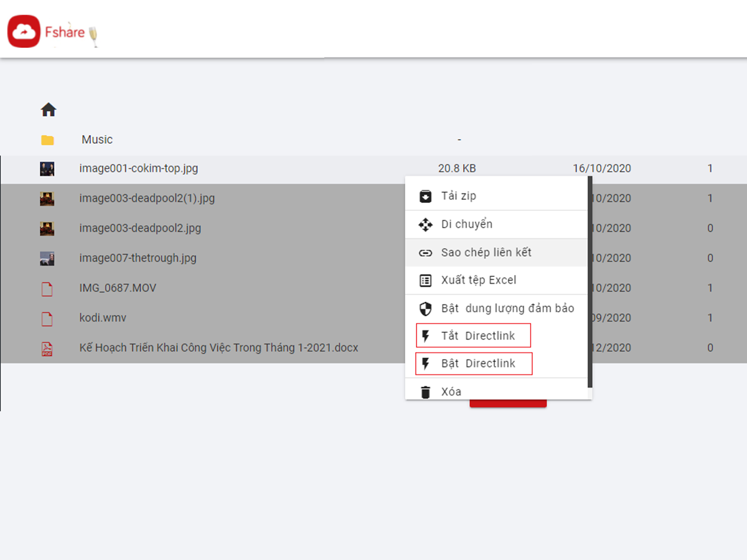
Task: Click the trash icon beside Xóa
Action: pyautogui.click(x=425, y=392)
